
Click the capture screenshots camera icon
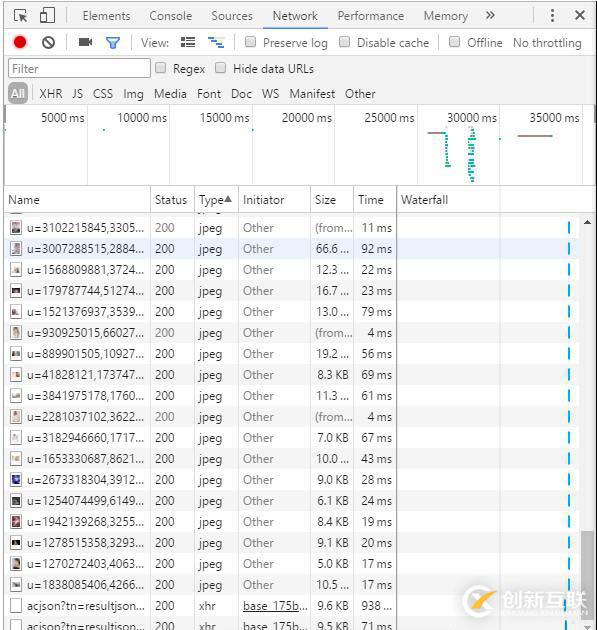(85, 42)
